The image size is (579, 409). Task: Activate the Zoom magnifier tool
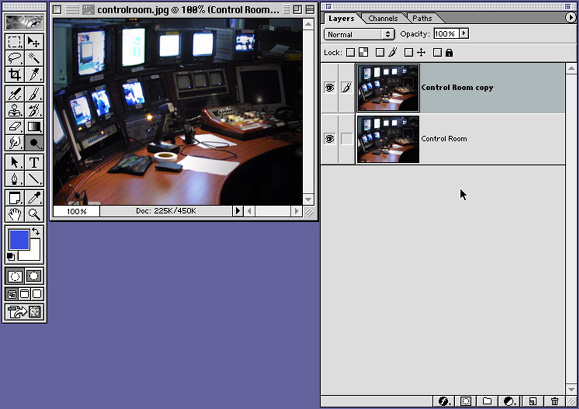[x=34, y=214]
